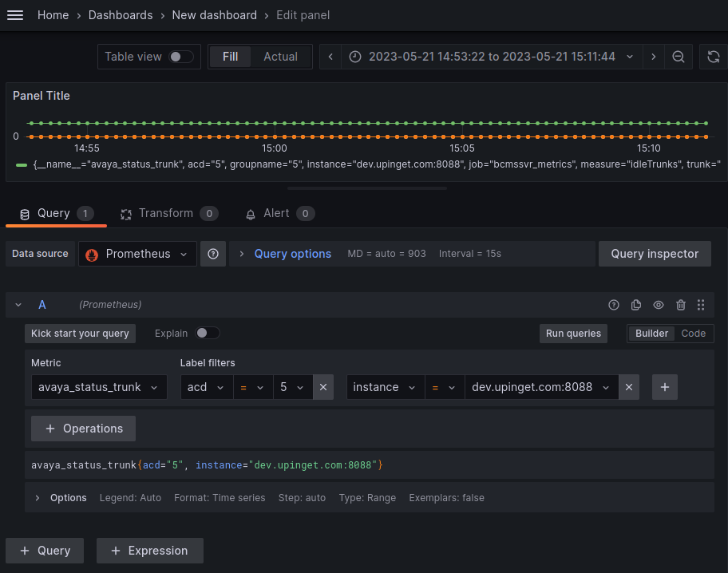Open the hamburger navigation menu
Image resolution: width=728 pixels, height=573 pixels.
click(15, 15)
